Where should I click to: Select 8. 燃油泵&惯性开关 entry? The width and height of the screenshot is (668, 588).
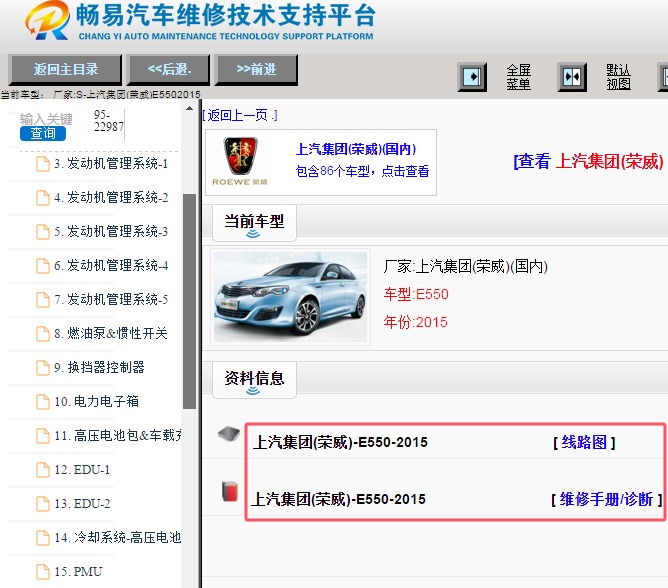111,334
